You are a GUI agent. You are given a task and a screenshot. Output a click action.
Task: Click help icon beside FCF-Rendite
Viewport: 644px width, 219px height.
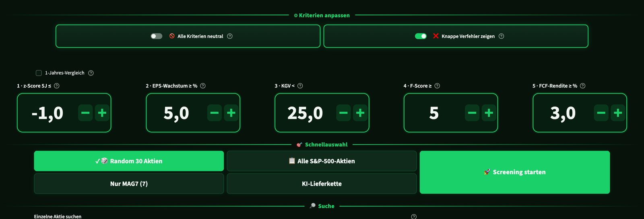583,86
